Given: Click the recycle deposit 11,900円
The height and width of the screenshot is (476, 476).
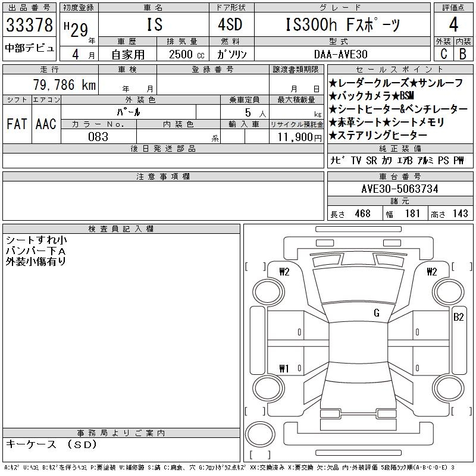Looking at the screenshot, I should click(x=299, y=137).
